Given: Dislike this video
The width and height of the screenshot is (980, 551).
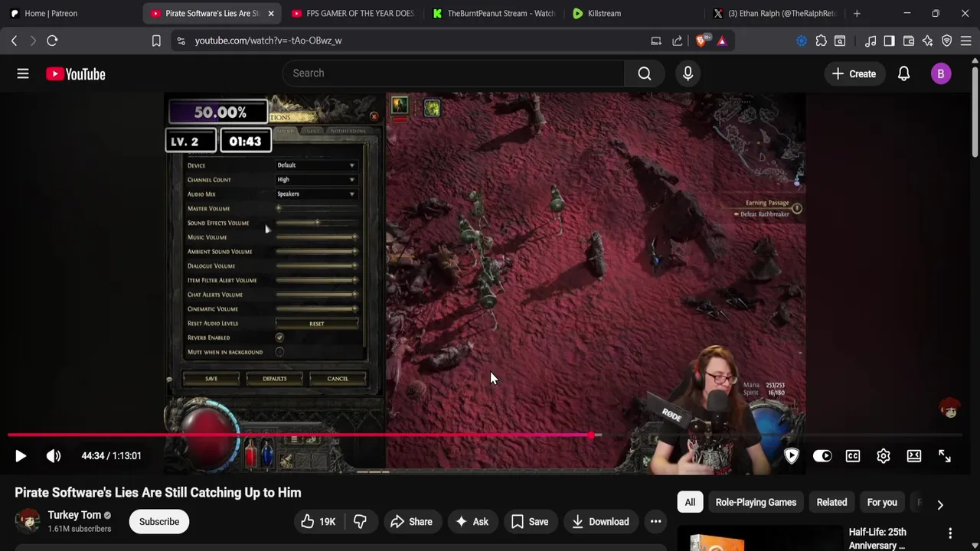Looking at the screenshot, I should tap(360, 522).
